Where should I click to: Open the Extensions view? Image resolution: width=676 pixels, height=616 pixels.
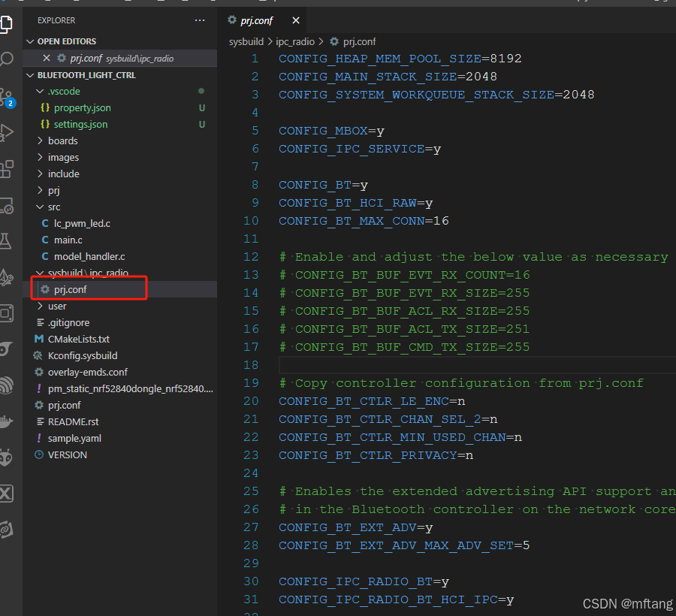[x=10, y=167]
